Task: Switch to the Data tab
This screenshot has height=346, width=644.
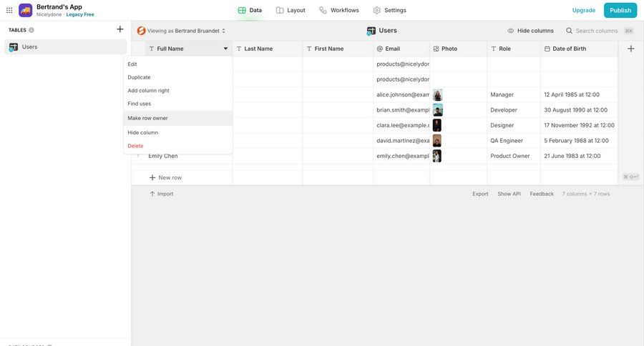Action: [250, 10]
